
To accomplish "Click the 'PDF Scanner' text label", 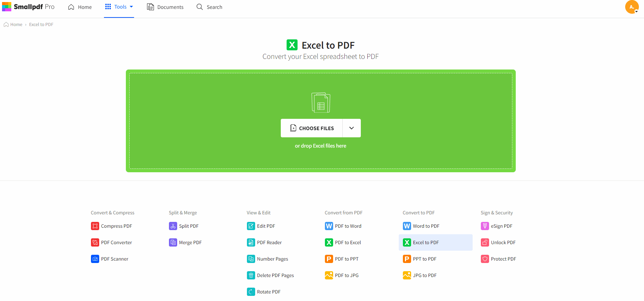I will click(115, 259).
